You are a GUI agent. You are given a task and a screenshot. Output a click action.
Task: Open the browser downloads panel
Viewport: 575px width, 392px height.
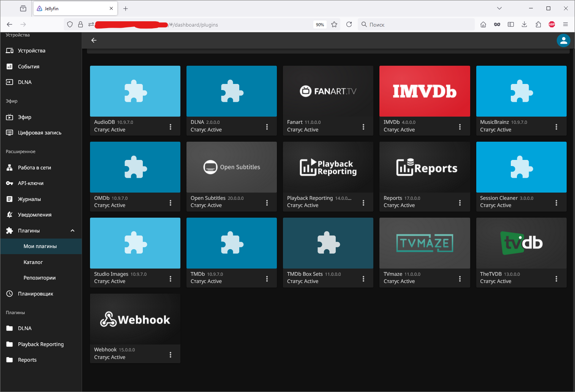click(x=524, y=24)
